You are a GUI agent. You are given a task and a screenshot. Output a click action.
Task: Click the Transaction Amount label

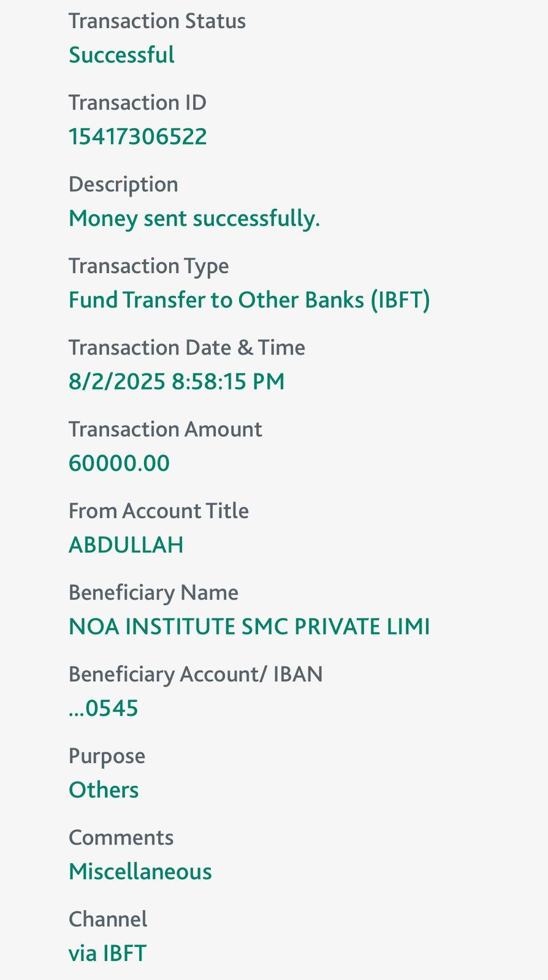(165, 429)
